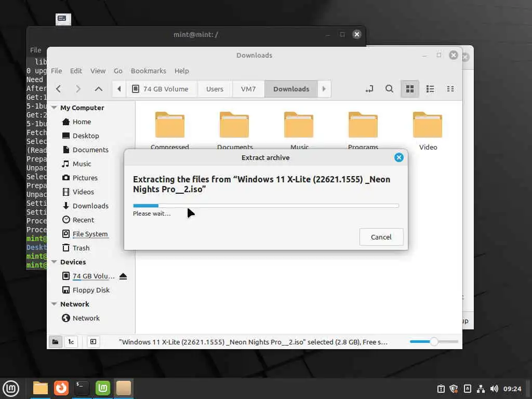Screen dimensions: 532x399
Task: Open Downloads in sidebar
Action: 90,206
